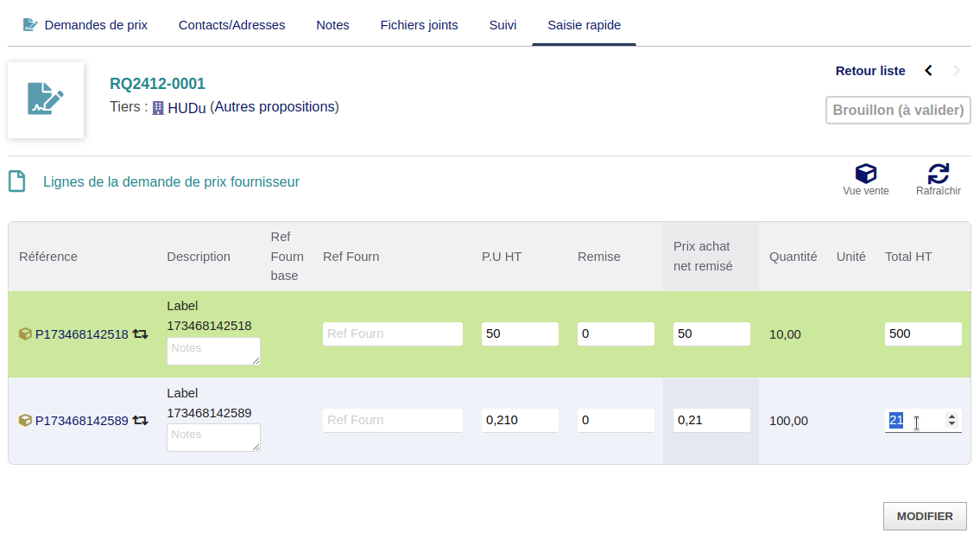Switch to the Fichiers joints tab
The width and height of the screenshot is (980, 540).
419,25
